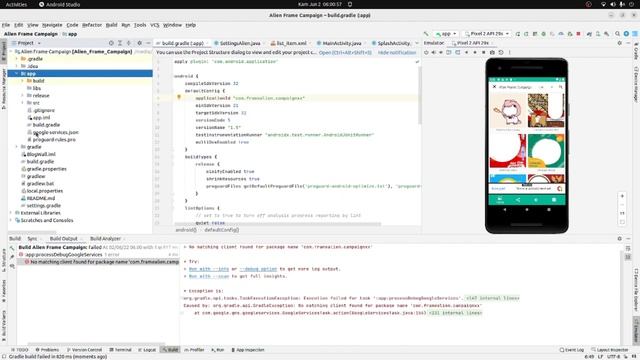This screenshot has height=360, width=640.
Task: Click the Make Project hammer icon
Action: 426,34
